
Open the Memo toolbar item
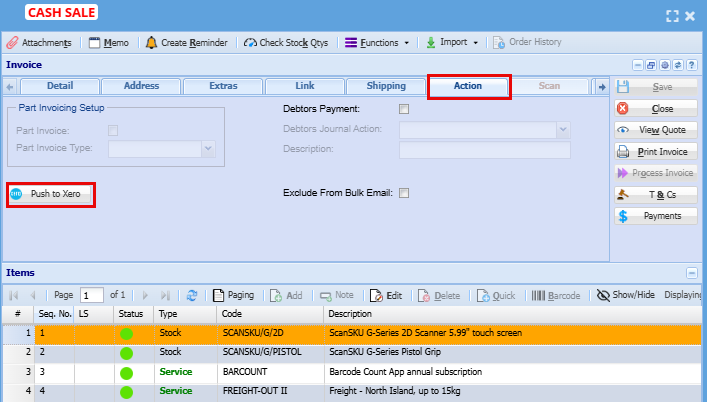108,43
